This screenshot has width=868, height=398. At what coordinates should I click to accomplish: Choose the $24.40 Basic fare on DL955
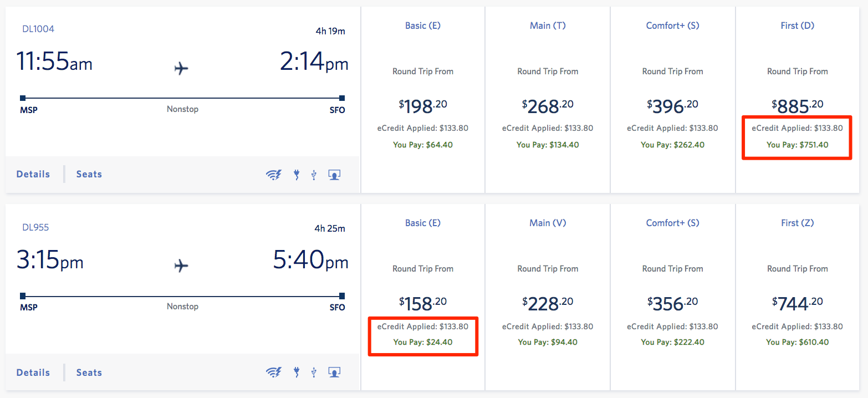[x=422, y=296]
